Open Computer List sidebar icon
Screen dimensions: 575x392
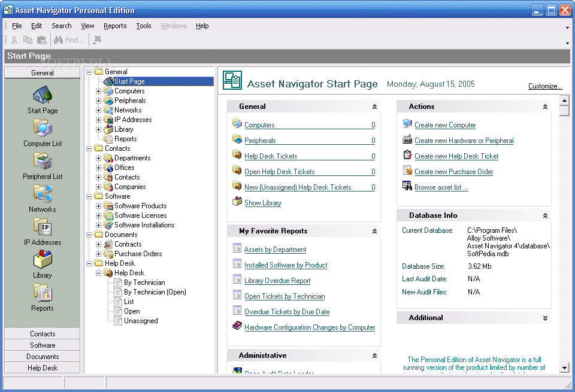click(x=43, y=128)
